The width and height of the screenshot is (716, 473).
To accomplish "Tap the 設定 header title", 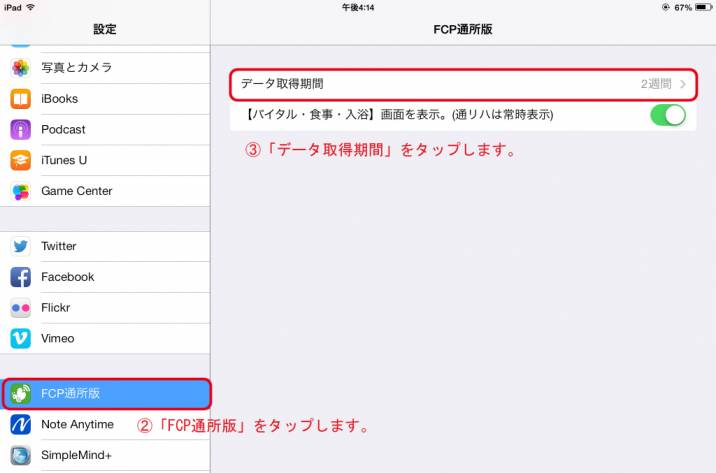I will (x=105, y=29).
